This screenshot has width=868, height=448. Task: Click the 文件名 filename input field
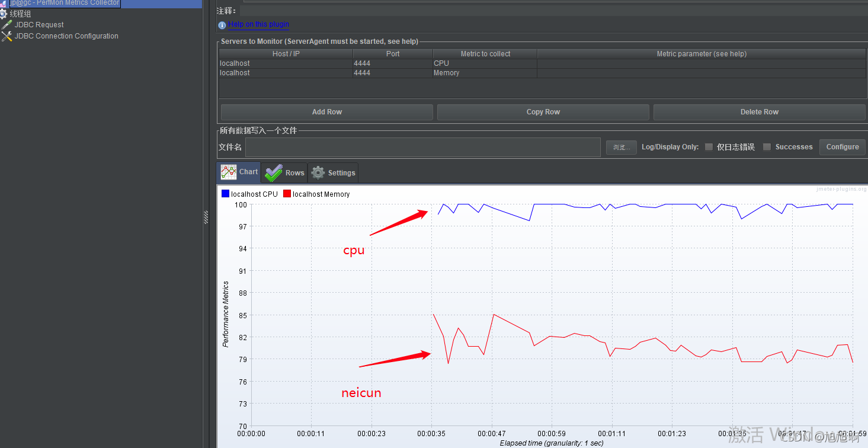point(423,147)
